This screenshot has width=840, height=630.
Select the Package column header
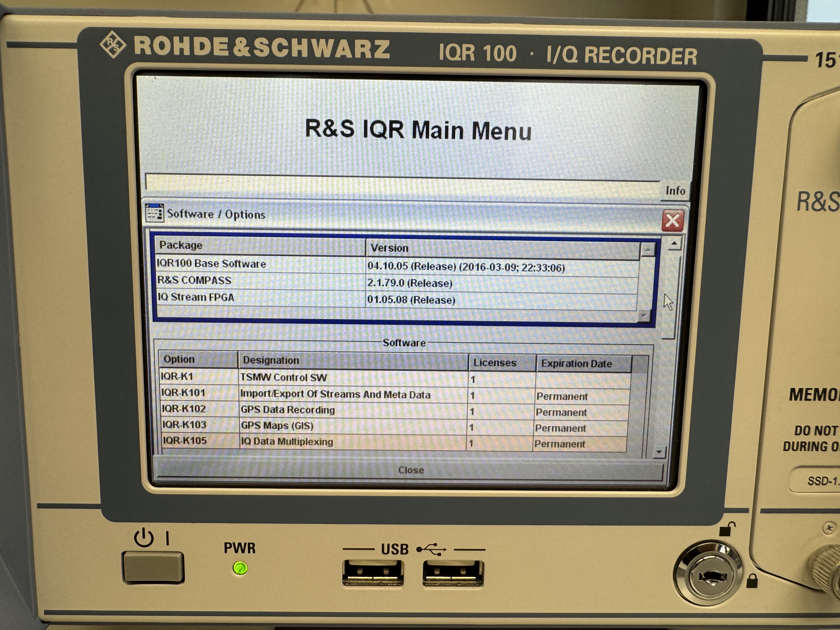[260, 246]
